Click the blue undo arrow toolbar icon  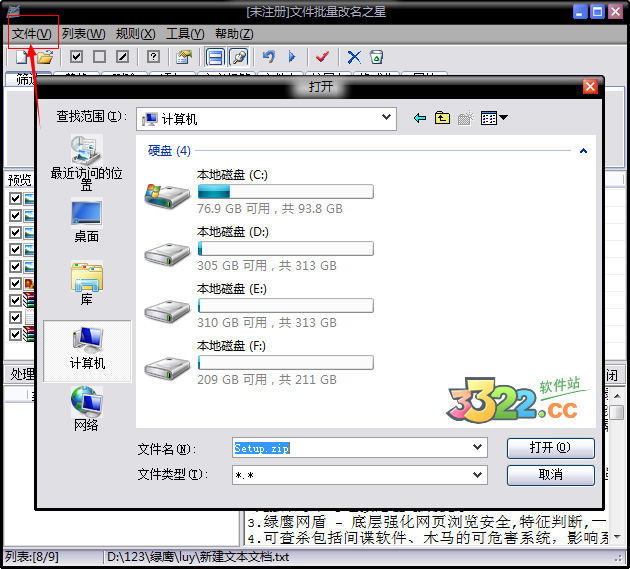coord(269,57)
